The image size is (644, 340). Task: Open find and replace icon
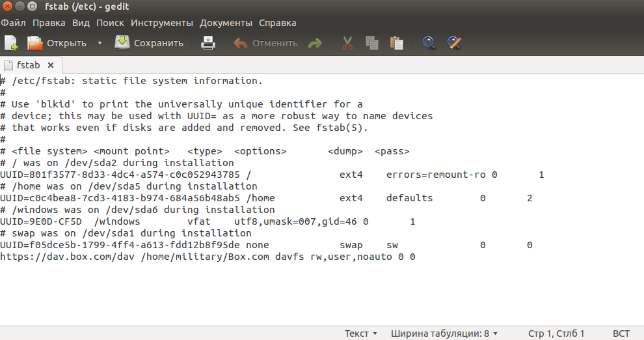(x=454, y=43)
